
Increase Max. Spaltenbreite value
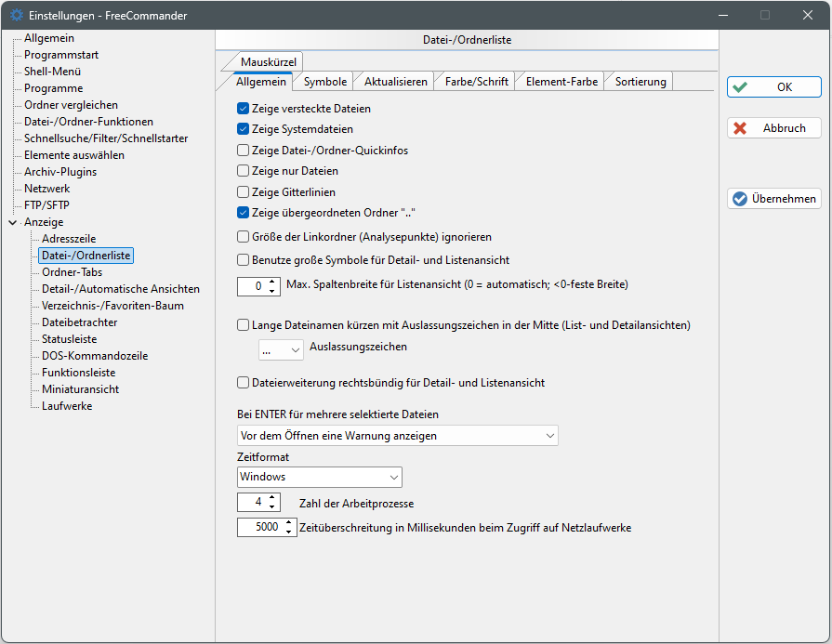(x=271, y=282)
